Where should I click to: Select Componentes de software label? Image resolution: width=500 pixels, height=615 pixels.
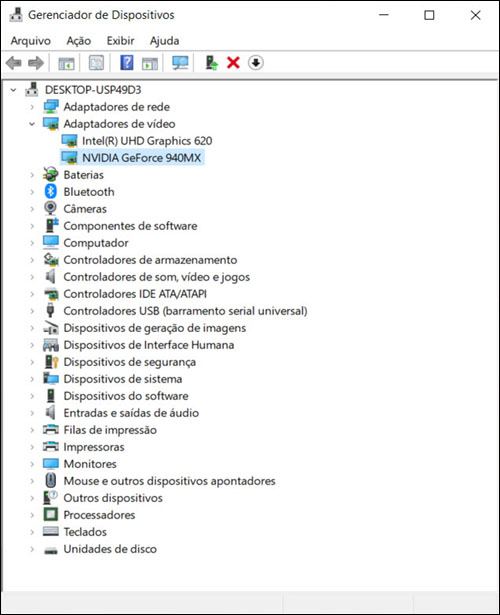click(x=130, y=226)
